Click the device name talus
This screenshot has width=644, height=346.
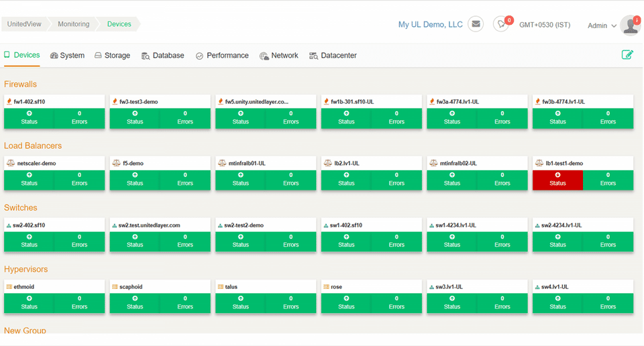(231, 287)
